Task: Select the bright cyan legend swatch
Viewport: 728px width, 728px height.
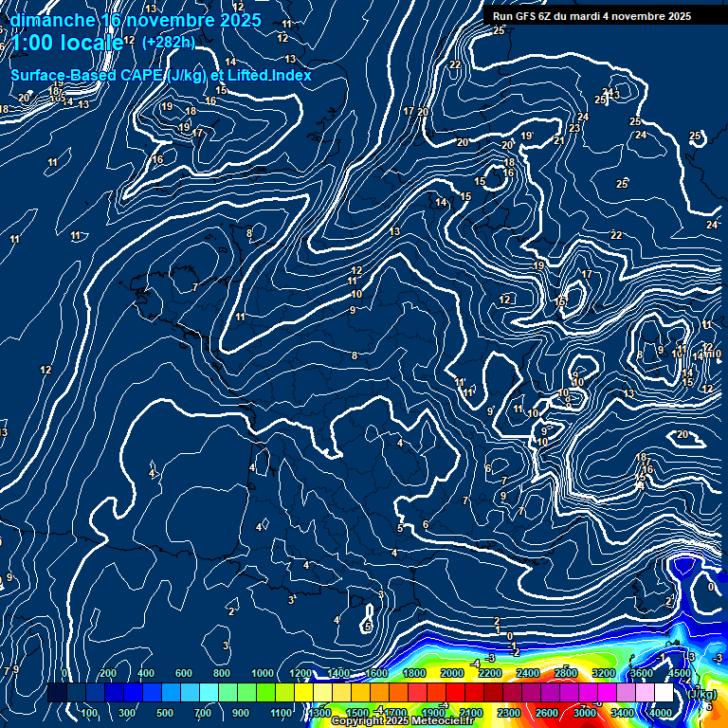Action: coord(209,692)
